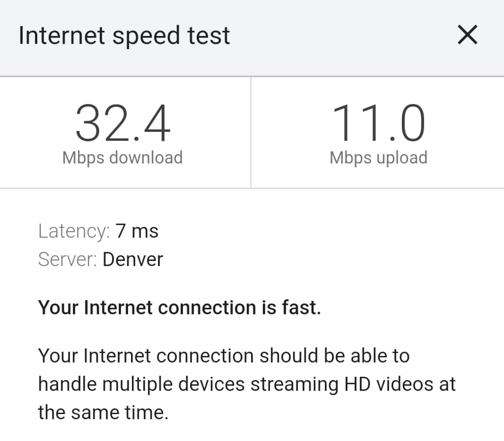Click the "Mbps upload" label

click(x=378, y=157)
